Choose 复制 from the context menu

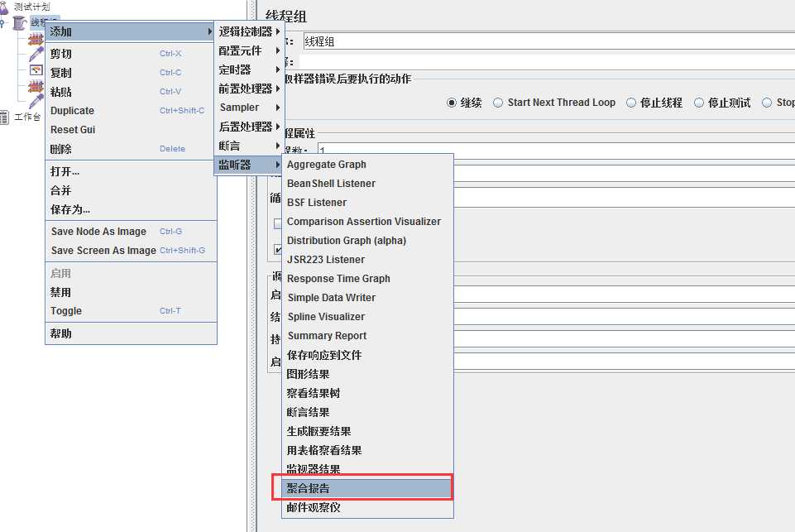131,73
